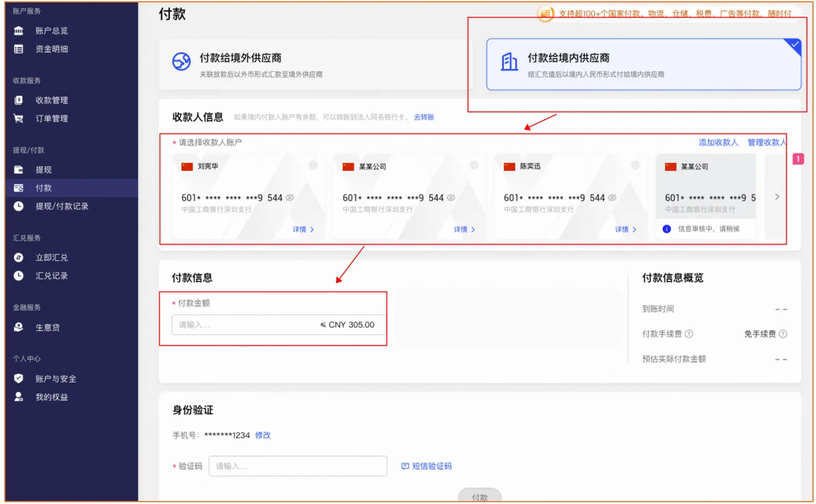Click the 生意贷 icon in sidebar
This screenshot has height=504, width=816.
pyautogui.click(x=19, y=327)
